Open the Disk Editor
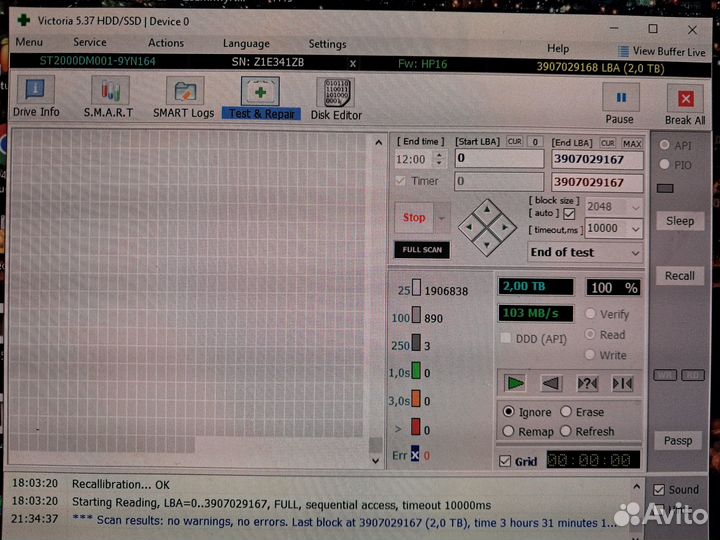The height and width of the screenshot is (540, 720). click(x=336, y=98)
